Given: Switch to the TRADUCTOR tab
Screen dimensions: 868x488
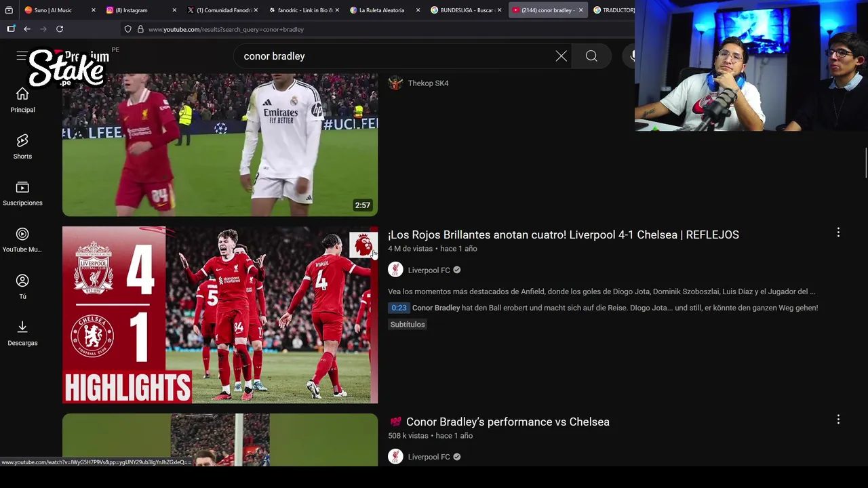Looking at the screenshot, I should 614,10.
